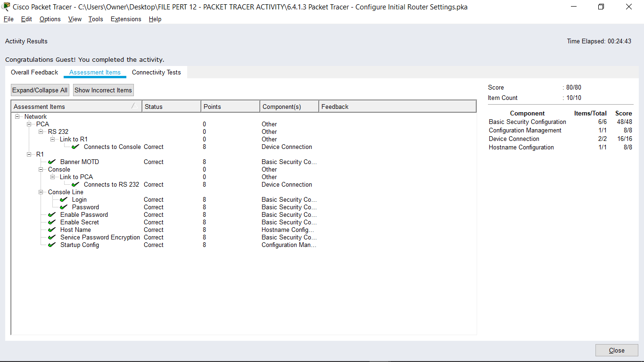This screenshot has width=644, height=362.
Task: Click the Expand/Collapse All button
Action: 40,90
